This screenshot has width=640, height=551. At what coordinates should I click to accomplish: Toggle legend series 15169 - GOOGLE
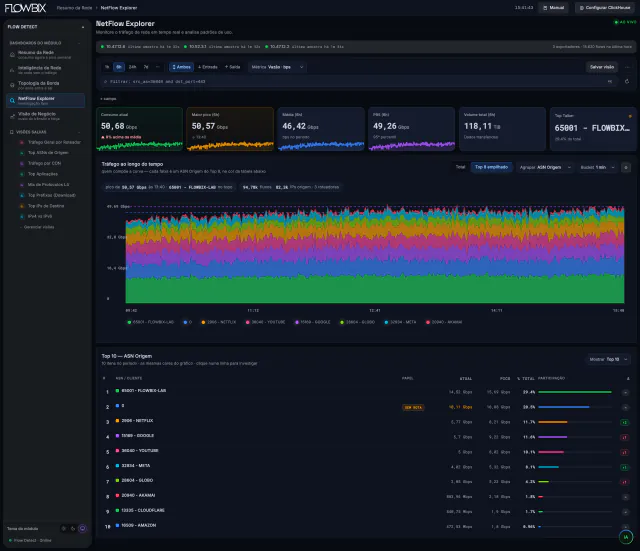(313, 322)
